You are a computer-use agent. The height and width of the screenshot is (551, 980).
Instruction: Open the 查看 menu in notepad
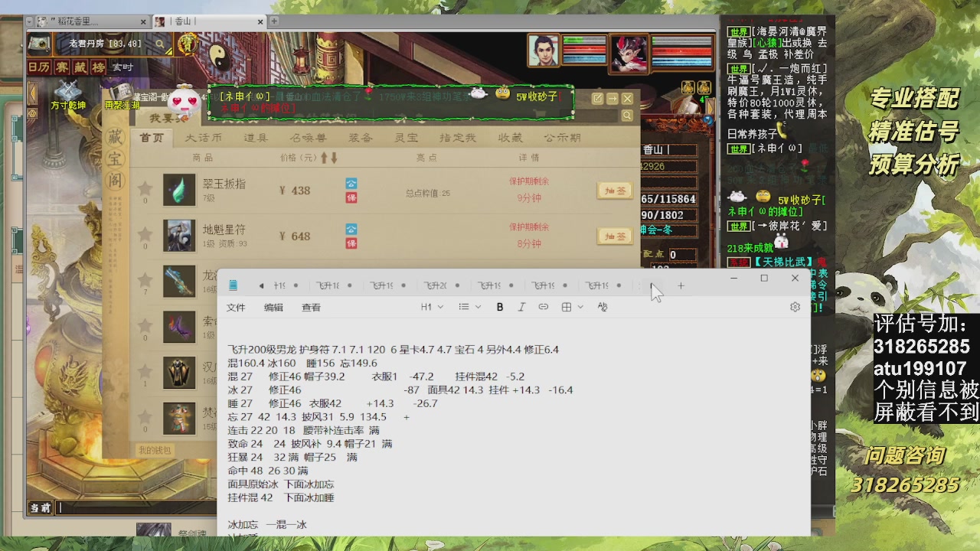pos(311,308)
